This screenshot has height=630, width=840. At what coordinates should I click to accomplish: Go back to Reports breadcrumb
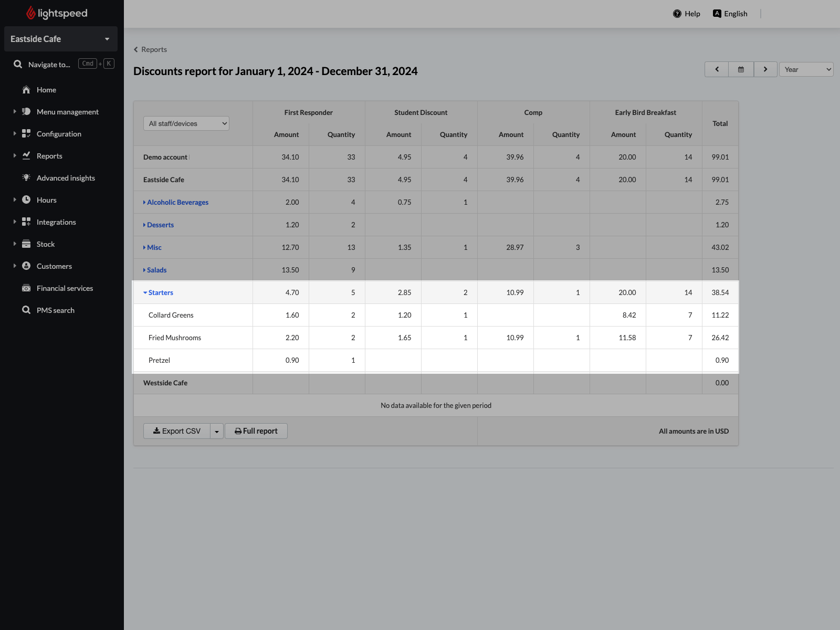pos(150,49)
